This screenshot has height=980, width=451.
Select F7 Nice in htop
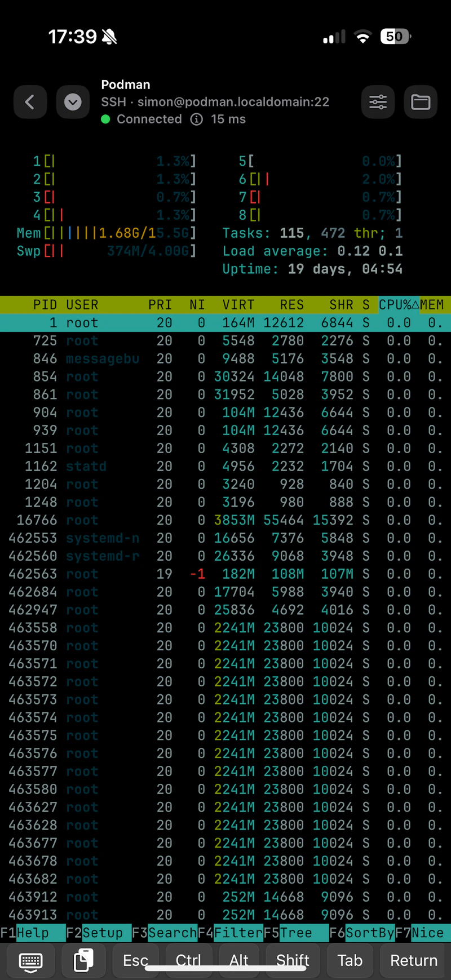[x=423, y=933]
